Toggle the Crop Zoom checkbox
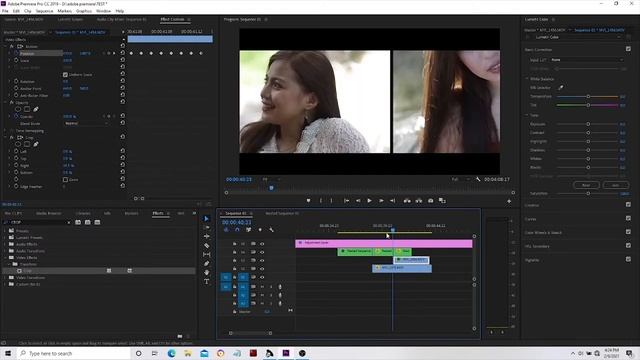Viewport: 640px width, 360px height. (65, 180)
